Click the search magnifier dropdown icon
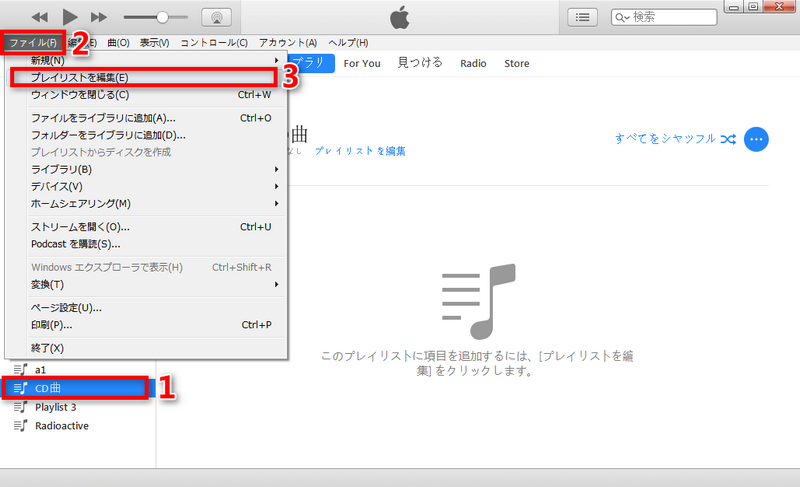This screenshot has width=800, height=487. [621, 18]
